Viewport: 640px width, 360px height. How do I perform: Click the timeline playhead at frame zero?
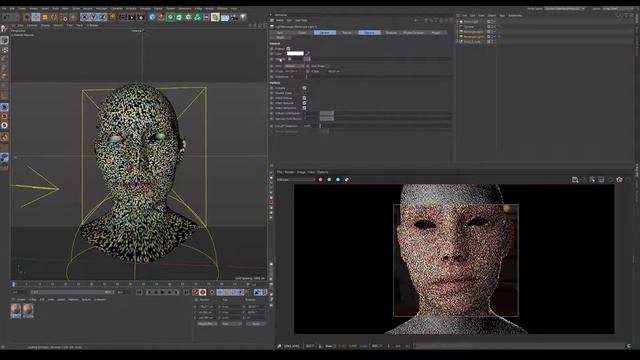pyautogui.click(x=13, y=284)
